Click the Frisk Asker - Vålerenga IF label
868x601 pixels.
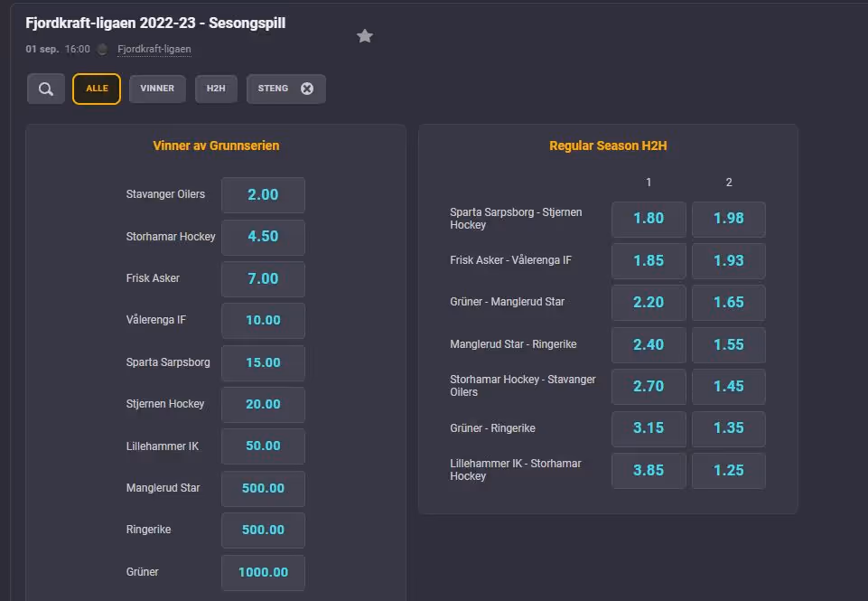coord(510,260)
